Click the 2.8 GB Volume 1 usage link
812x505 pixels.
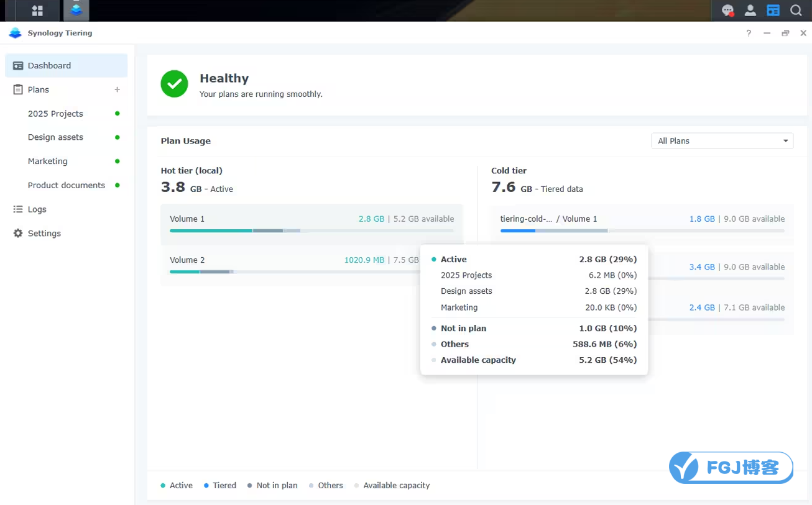point(371,219)
